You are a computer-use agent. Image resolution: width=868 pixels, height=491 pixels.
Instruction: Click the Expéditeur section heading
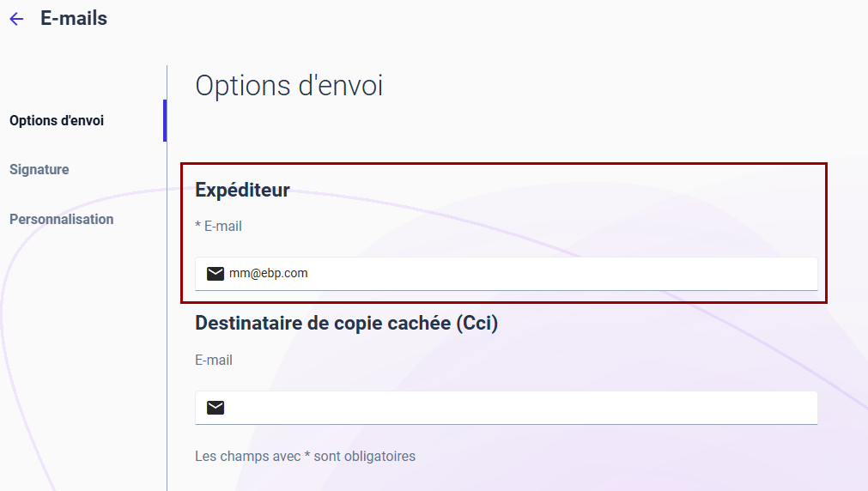coord(242,191)
